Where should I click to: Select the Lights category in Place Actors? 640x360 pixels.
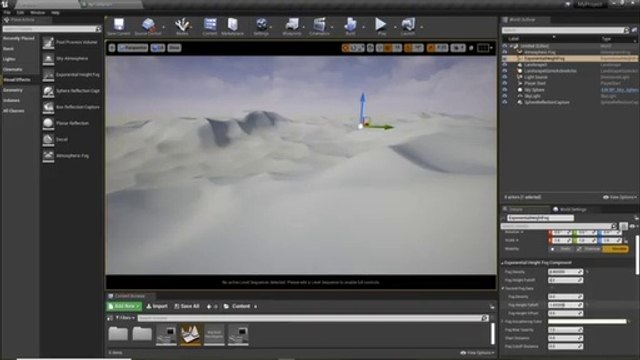click(9, 59)
